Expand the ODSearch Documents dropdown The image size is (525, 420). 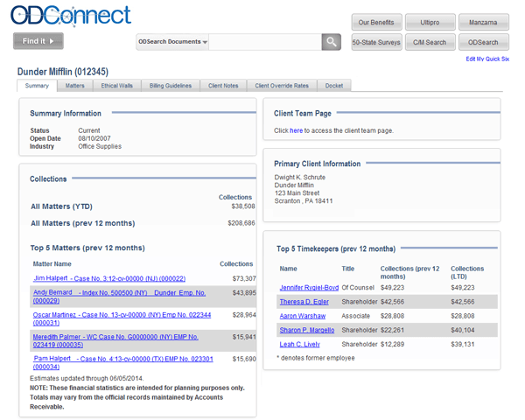[x=172, y=42]
